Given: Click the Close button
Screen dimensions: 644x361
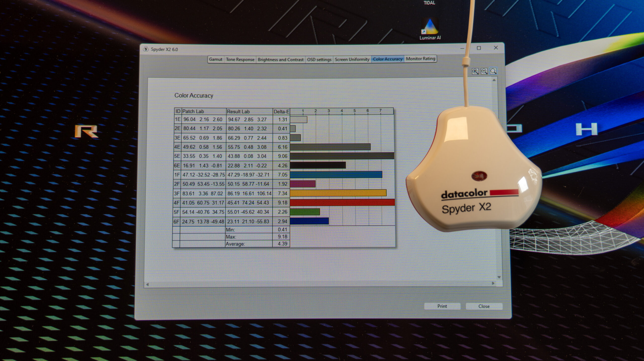Looking at the screenshot, I should click(x=484, y=306).
